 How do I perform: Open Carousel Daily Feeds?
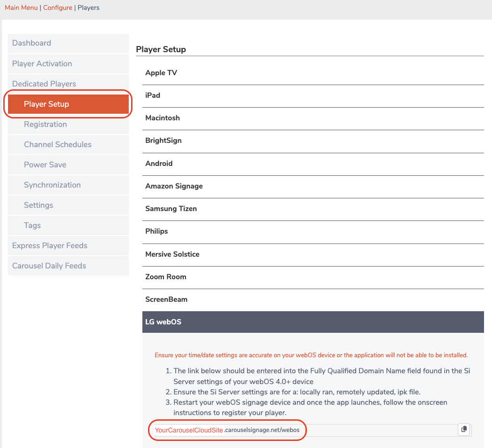point(68,266)
